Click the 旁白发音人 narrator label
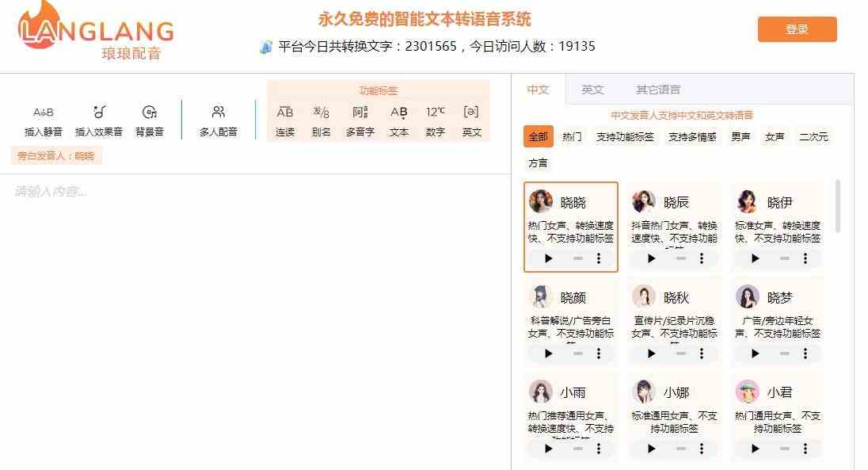868x470 pixels. pyautogui.click(x=56, y=156)
